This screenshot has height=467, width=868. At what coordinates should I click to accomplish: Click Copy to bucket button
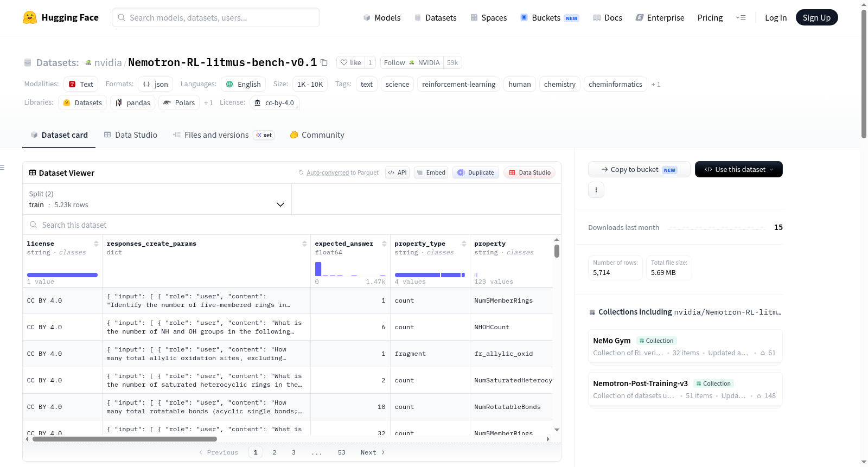point(639,169)
